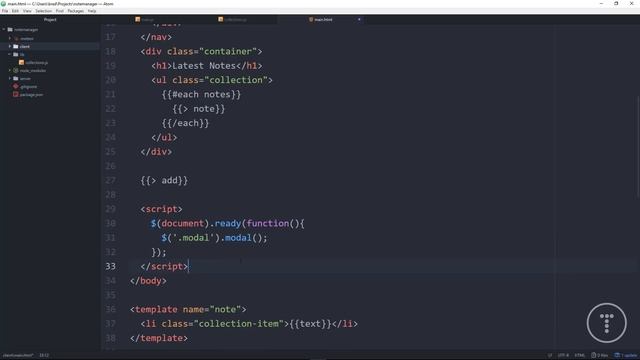This screenshot has width=640, height=360.
Task: Click the client folder icon
Action: click(x=16, y=47)
